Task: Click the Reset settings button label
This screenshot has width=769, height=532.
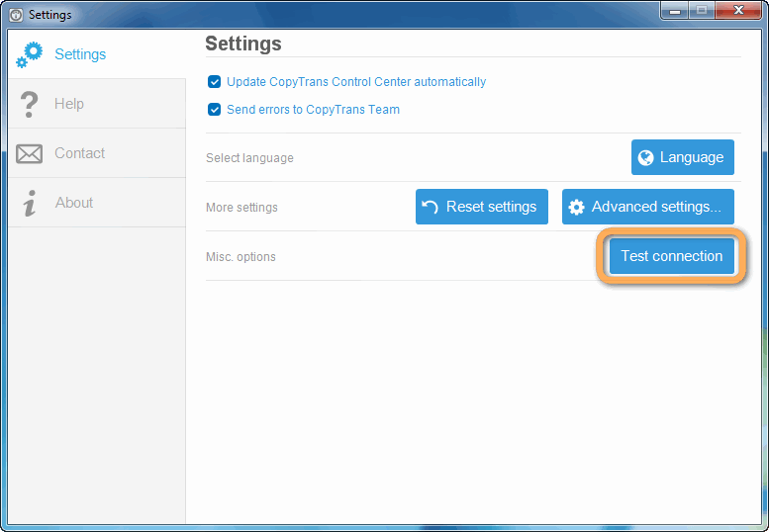Action: [491, 207]
